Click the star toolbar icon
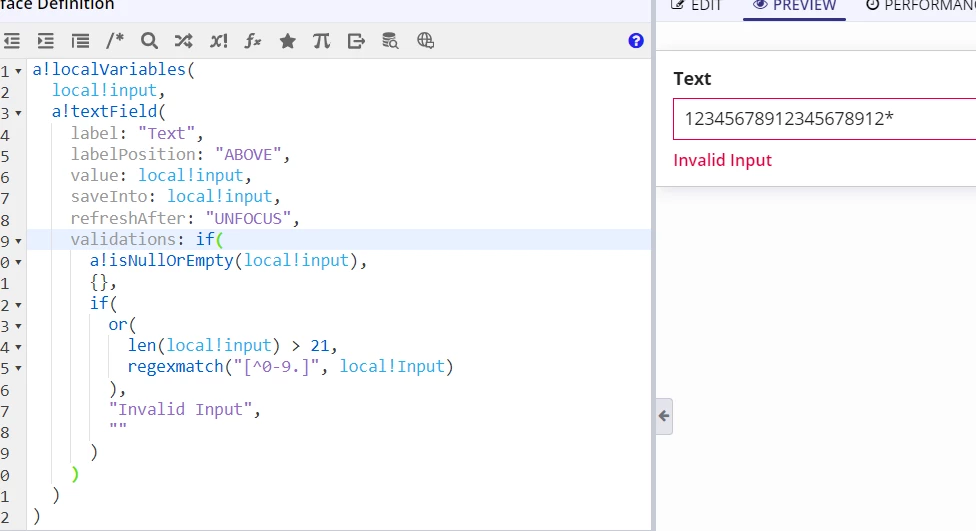Screen dimensions: 976x531 [x=288, y=41]
